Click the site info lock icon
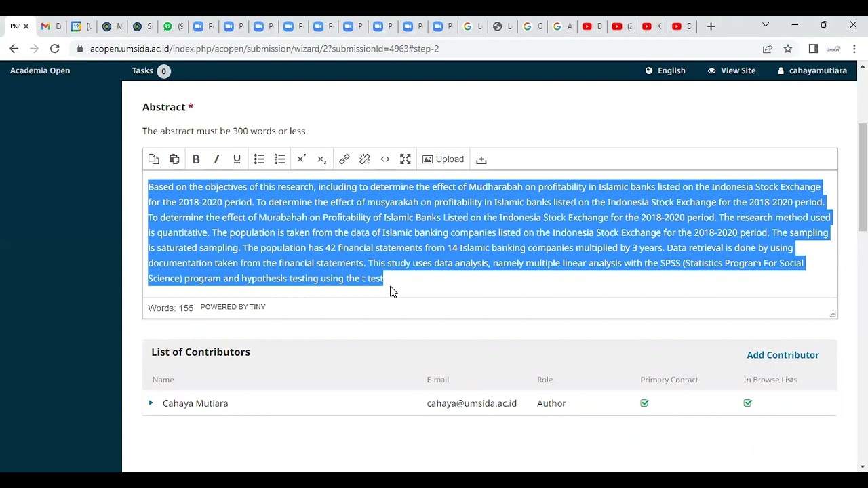This screenshot has width=868, height=488. 81,49
